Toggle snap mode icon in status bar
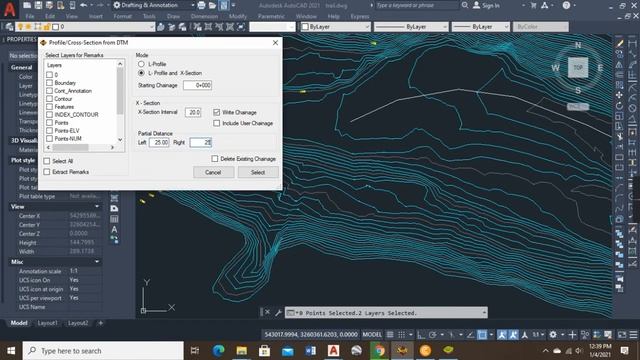640x360 pixels. [402, 335]
